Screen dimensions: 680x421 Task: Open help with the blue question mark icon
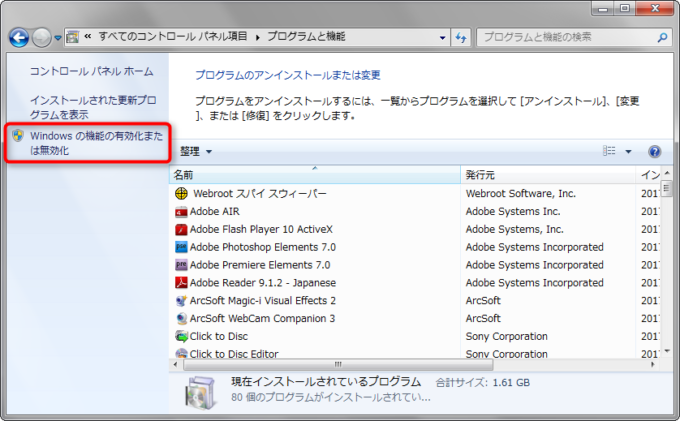tap(655, 152)
